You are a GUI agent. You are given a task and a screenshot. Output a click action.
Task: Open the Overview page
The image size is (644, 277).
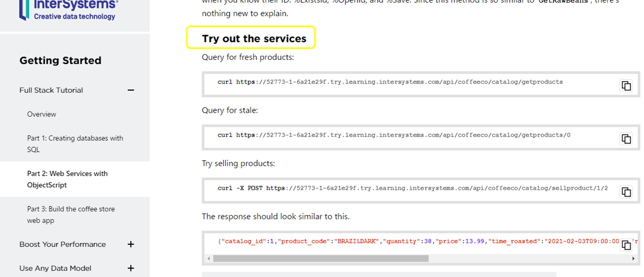[x=42, y=114]
